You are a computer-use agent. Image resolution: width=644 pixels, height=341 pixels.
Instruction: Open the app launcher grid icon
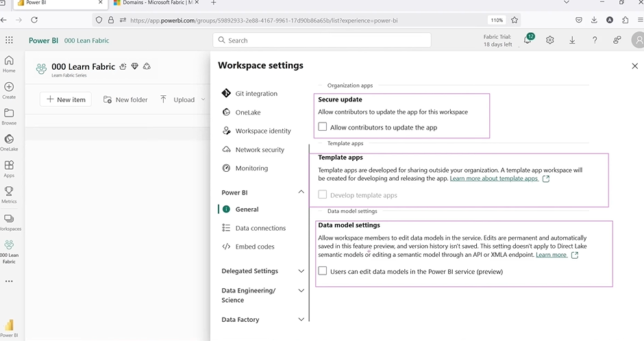point(9,40)
